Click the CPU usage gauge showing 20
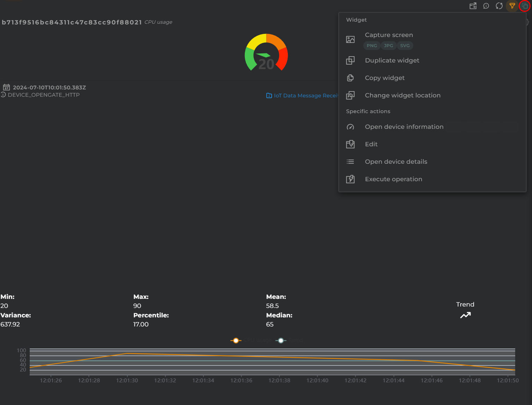 pos(266,52)
